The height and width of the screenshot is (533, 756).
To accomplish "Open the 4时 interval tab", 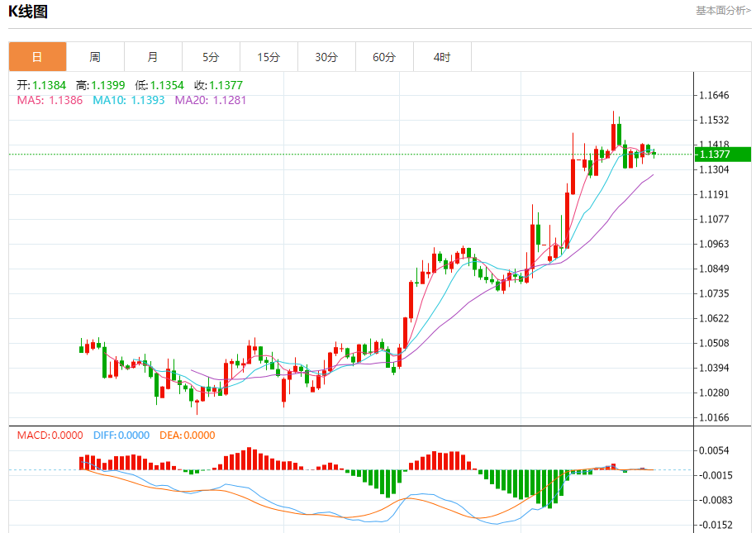I will pyautogui.click(x=443, y=57).
